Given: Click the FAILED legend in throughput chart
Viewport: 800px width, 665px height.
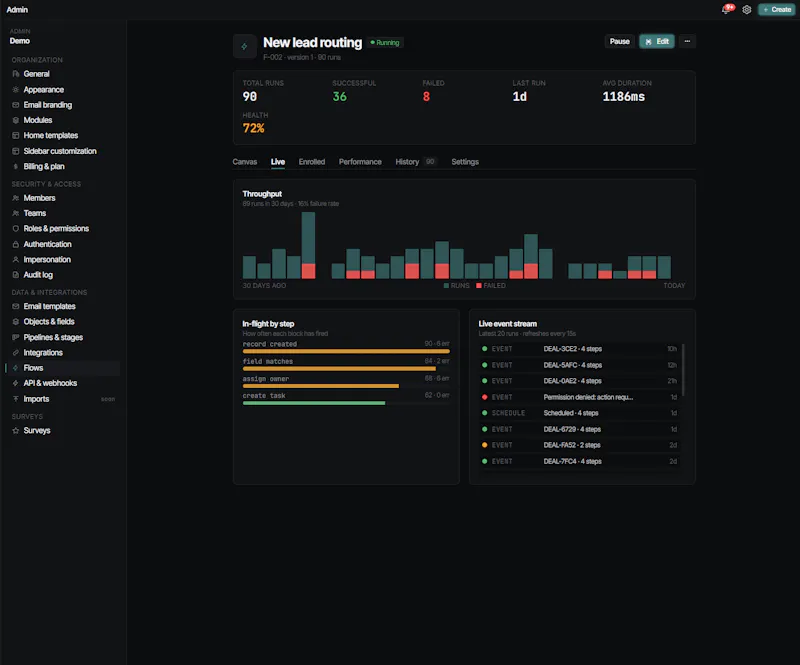Looking at the screenshot, I should [x=491, y=286].
